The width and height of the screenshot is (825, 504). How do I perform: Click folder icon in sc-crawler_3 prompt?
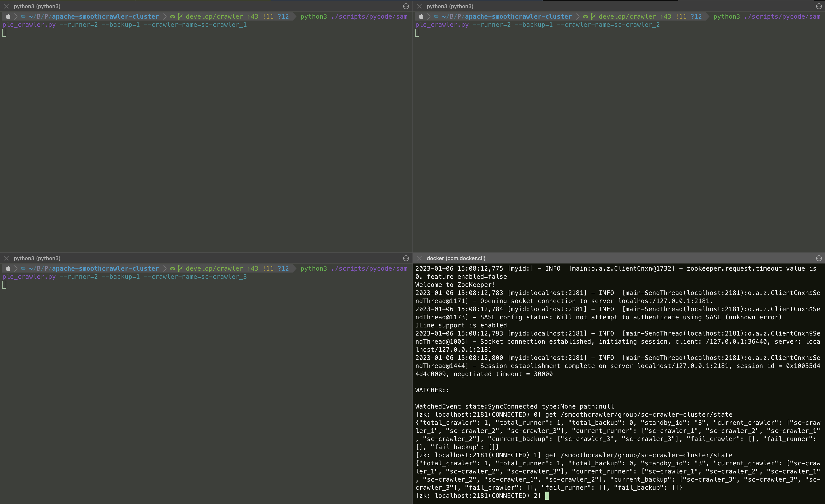tap(23, 268)
